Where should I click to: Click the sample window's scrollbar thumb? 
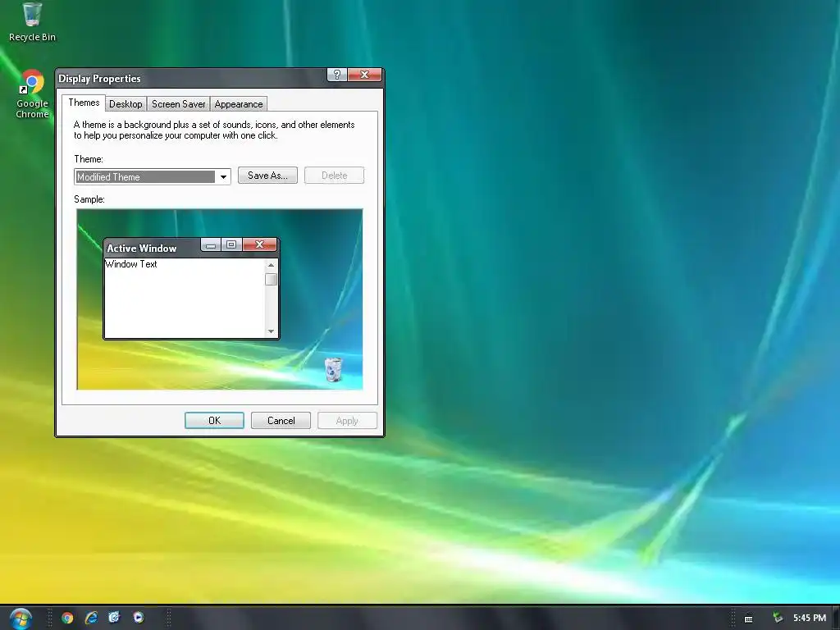(271, 279)
